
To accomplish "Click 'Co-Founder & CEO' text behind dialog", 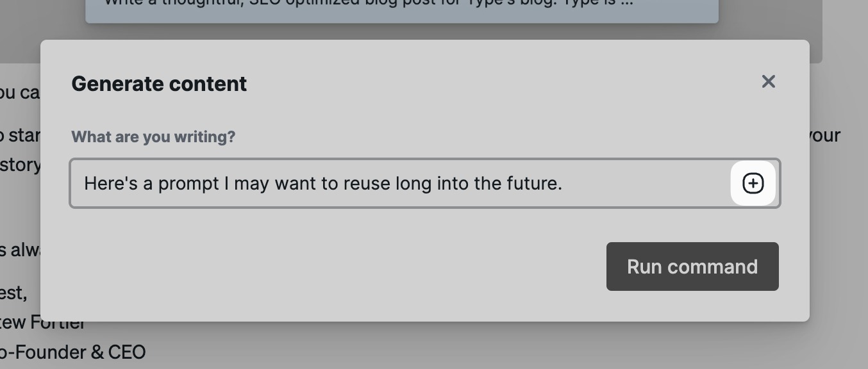I will (x=72, y=352).
